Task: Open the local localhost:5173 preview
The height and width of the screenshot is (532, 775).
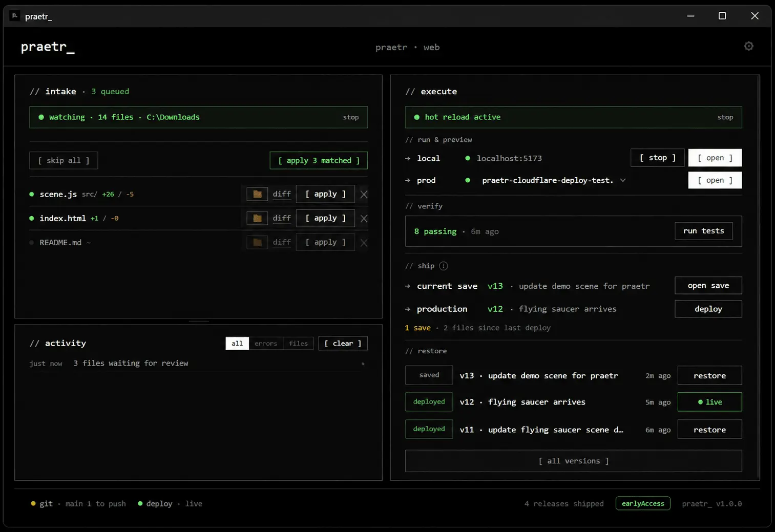Action: [x=715, y=158]
